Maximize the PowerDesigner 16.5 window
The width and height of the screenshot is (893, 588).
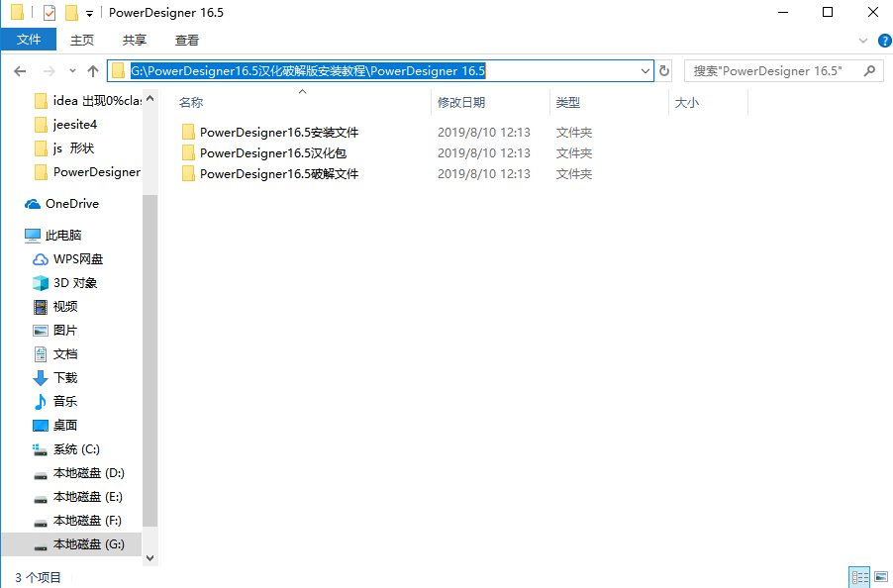[x=828, y=13]
